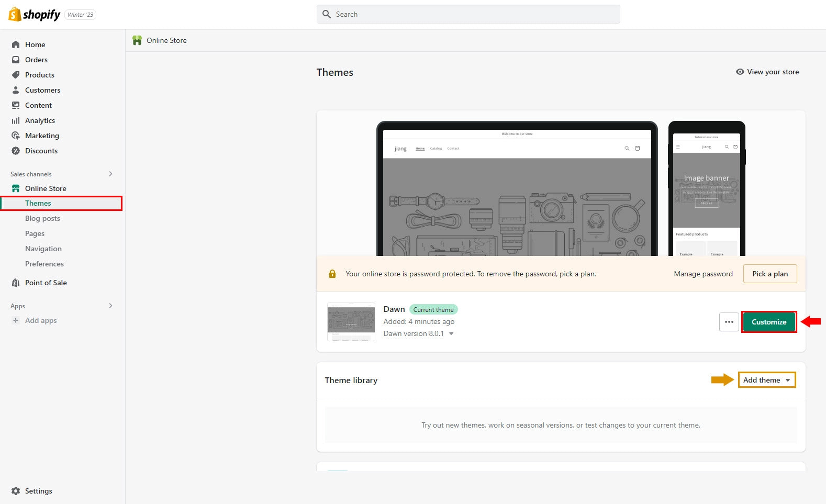Click Add apps link
Screen dimensions: 826x504
tap(41, 320)
